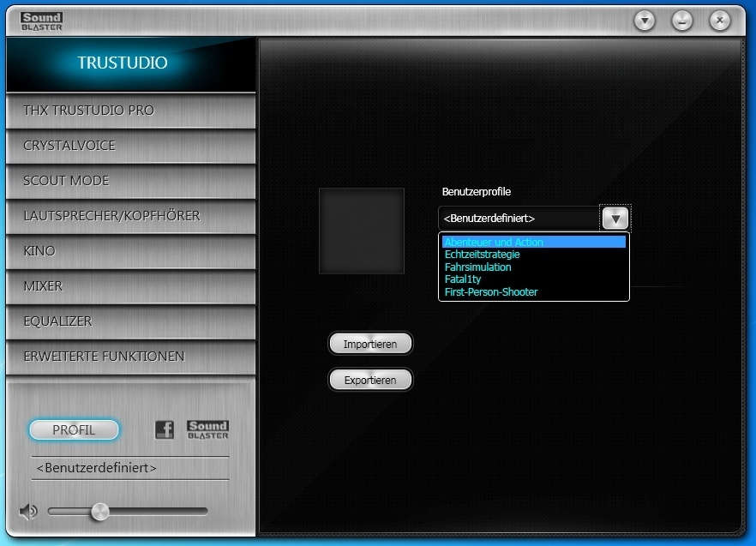The height and width of the screenshot is (546, 756).
Task: Open the Scout Mode section
Action: tap(130, 181)
